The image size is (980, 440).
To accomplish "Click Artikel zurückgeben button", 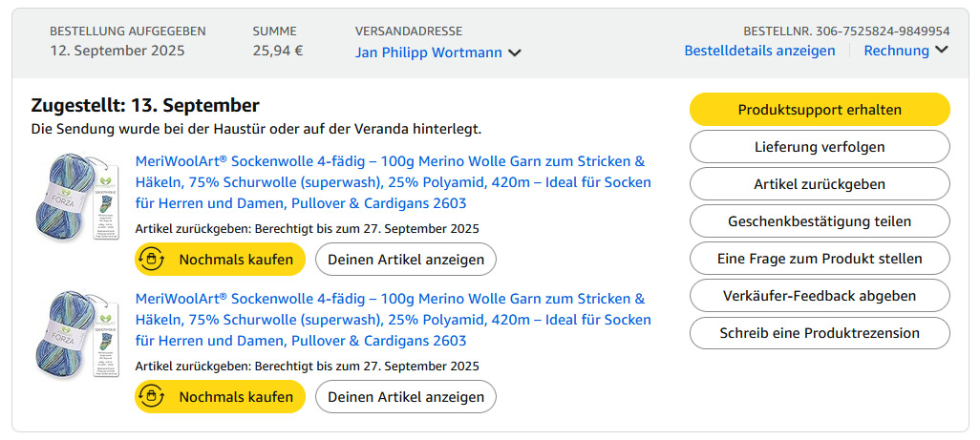I will tap(820, 184).
